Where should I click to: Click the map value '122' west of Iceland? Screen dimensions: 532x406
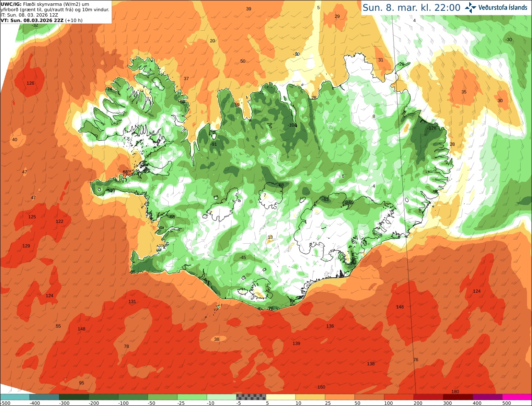(x=59, y=221)
